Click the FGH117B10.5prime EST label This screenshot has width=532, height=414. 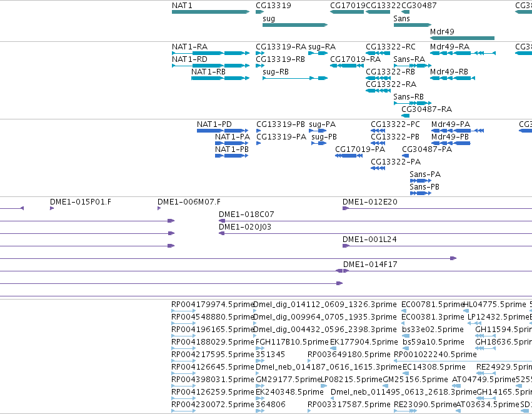tap(292, 343)
